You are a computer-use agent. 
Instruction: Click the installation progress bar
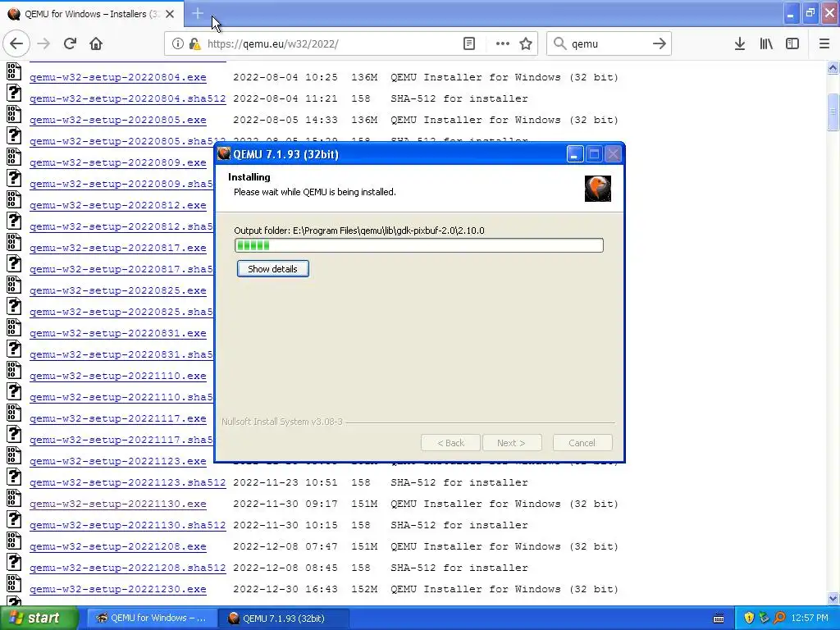[x=419, y=245]
